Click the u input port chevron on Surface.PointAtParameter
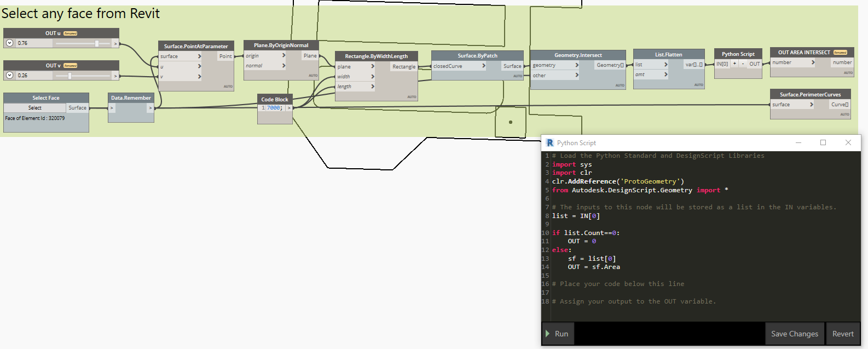 click(x=199, y=66)
